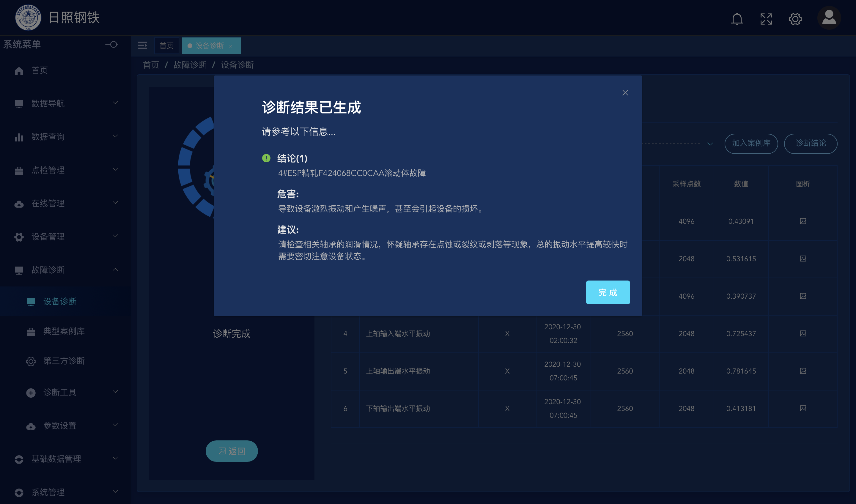Select the row 上轴输入端水平振动
This screenshot has width=856, height=504.
click(x=584, y=333)
